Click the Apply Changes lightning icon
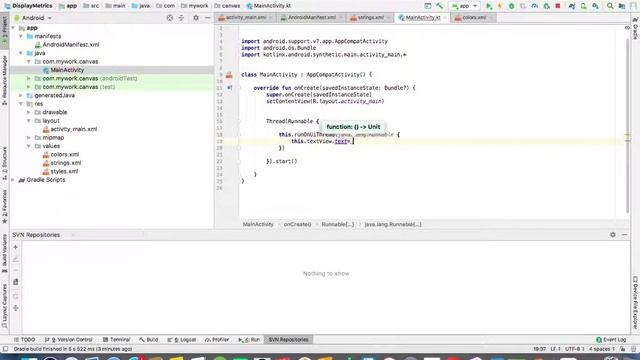The height and width of the screenshot is (360, 640). [500, 6]
